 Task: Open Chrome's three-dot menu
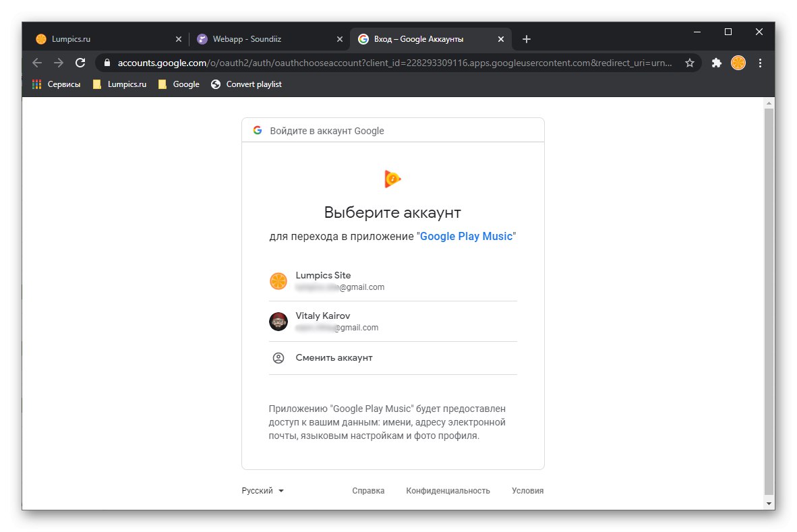[760, 63]
